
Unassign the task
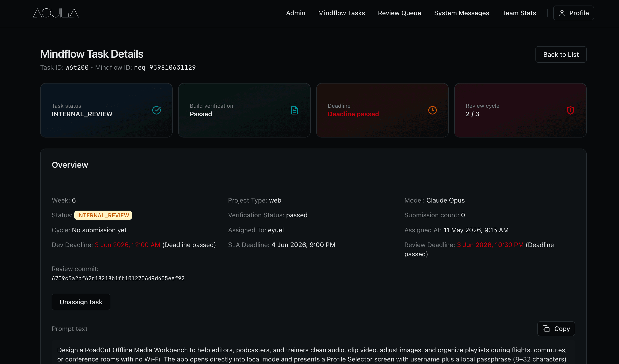(81, 302)
